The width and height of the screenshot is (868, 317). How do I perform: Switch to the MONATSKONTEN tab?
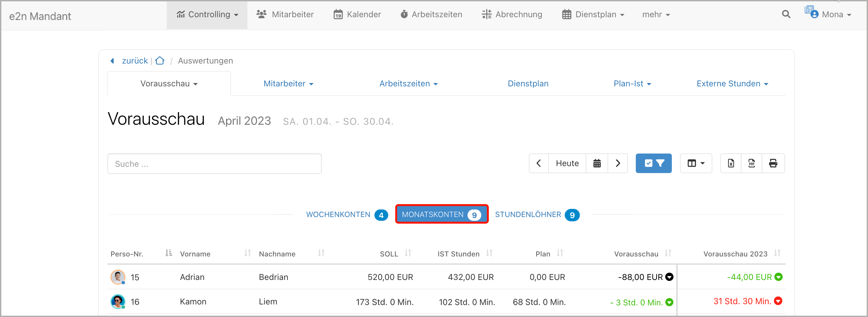coord(442,214)
